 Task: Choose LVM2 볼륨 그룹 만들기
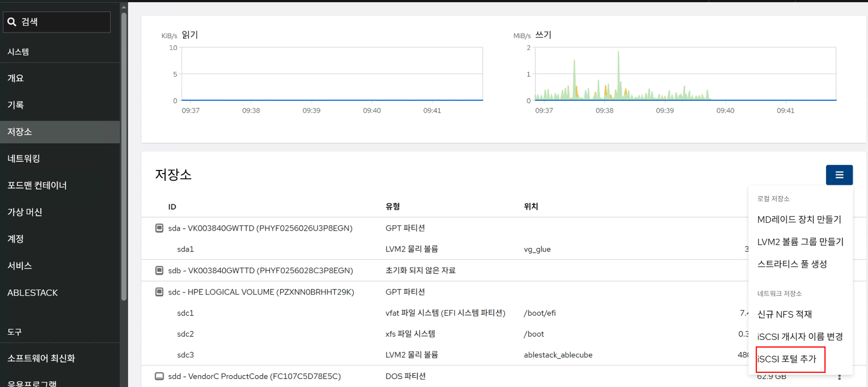(800, 242)
